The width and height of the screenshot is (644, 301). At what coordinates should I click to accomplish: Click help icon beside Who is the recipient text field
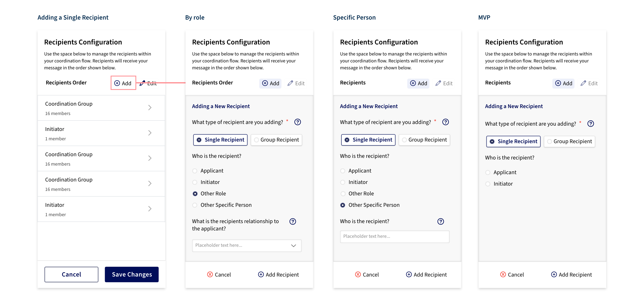coord(440,221)
